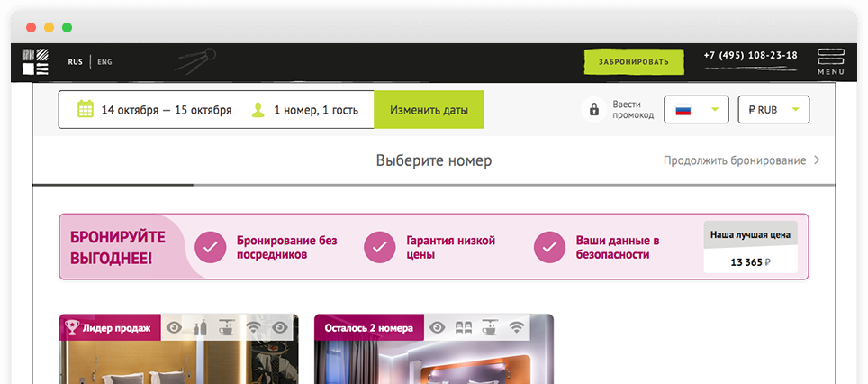
Task: Click coffee cup icon on Лидер продаж card
Action: point(226,327)
